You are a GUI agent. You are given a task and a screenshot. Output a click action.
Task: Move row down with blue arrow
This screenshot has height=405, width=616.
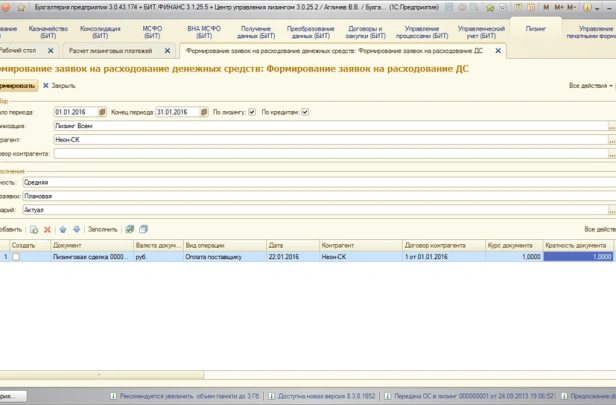pyautogui.click(x=76, y=229)
